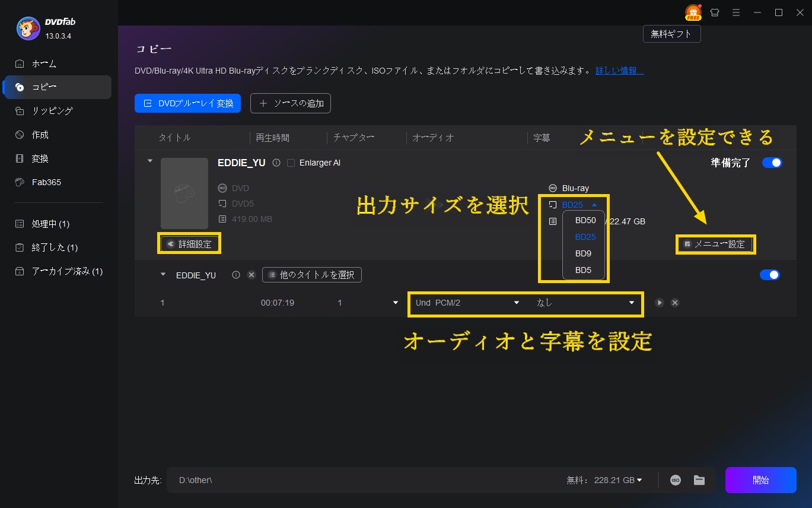Click the Blu-ray output format label
Viewport: 812px width, 508px height.
(x=575, y=188)
